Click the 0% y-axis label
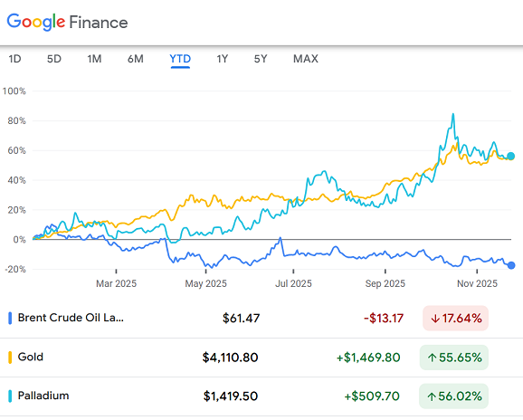523x420 pixels. point(19,240)
